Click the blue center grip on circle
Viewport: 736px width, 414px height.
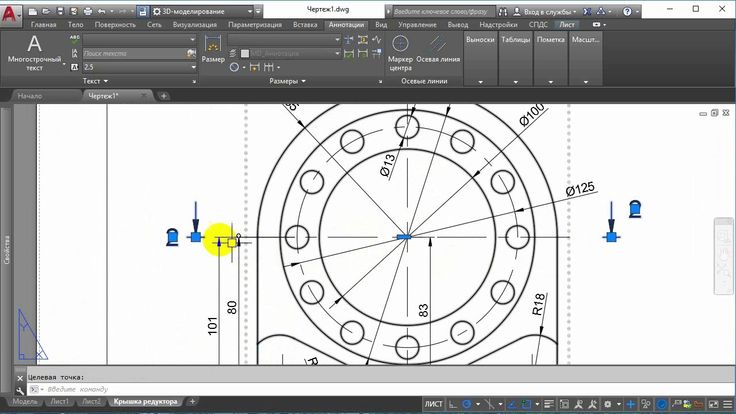(x=403, y=237)
